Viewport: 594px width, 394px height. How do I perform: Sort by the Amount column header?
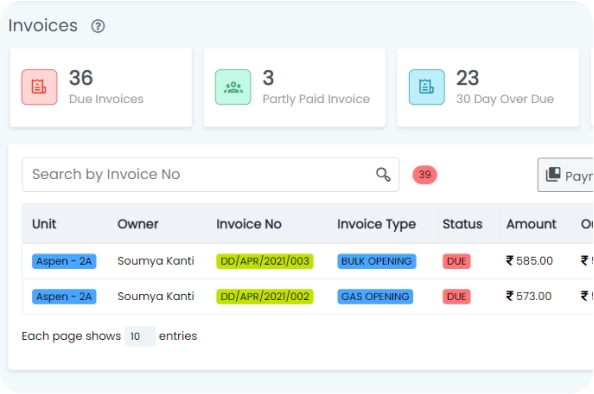tap(531, 224)
